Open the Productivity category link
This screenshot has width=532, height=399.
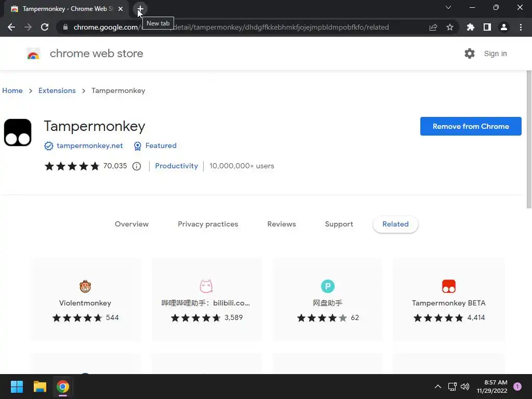[177, 166]
